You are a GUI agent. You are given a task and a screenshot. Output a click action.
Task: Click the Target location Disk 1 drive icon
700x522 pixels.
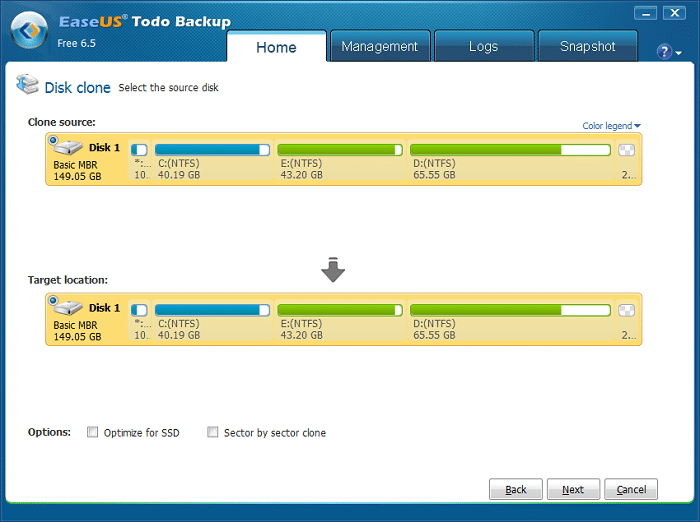tap(68, 307)
